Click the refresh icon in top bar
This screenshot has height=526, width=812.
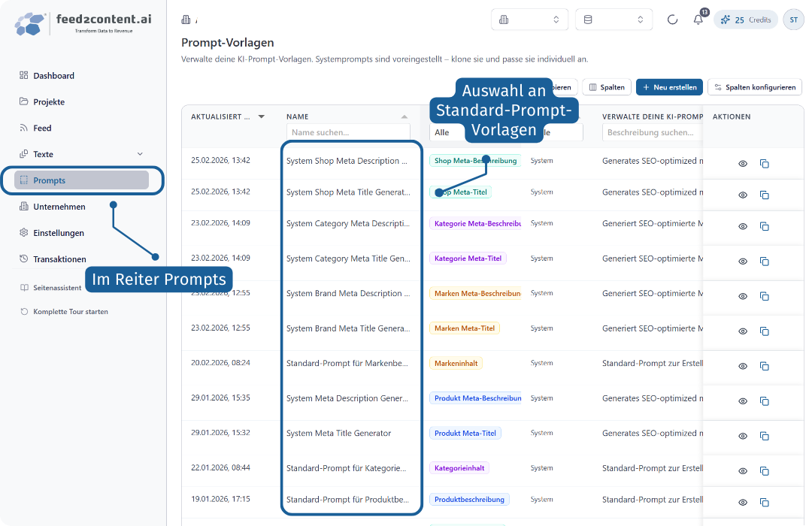pos(673,20)
